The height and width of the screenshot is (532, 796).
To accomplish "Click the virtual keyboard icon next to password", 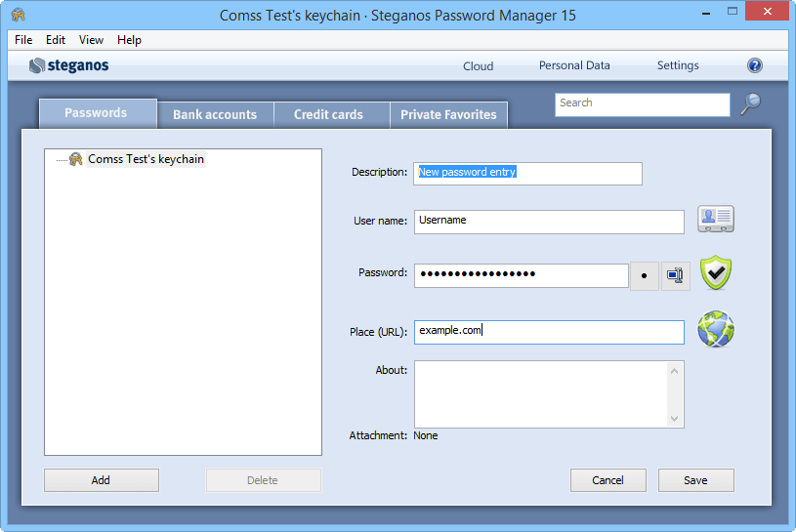I will [x=676, y=276].
